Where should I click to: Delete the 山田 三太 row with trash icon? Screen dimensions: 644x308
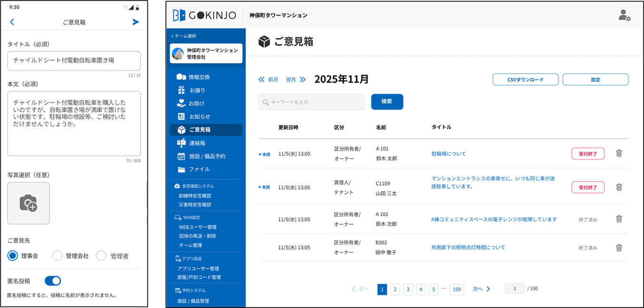(x=619, y=187)
